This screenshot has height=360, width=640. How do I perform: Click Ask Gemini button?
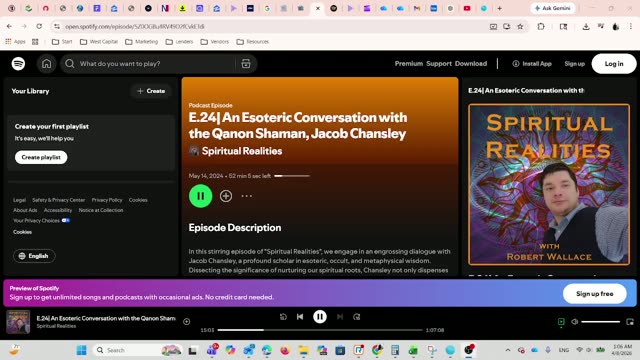[553, 8]
